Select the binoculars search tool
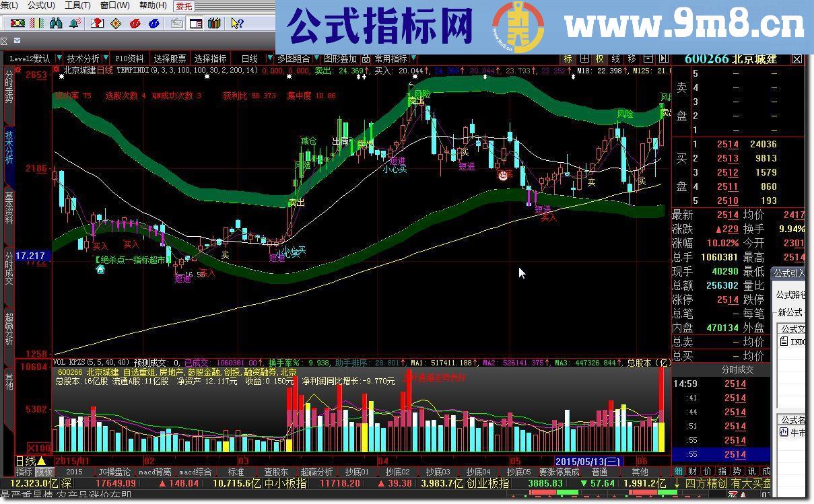Viewport: 814px width, 504px height. pyautogui.click(x=57, y=24)
